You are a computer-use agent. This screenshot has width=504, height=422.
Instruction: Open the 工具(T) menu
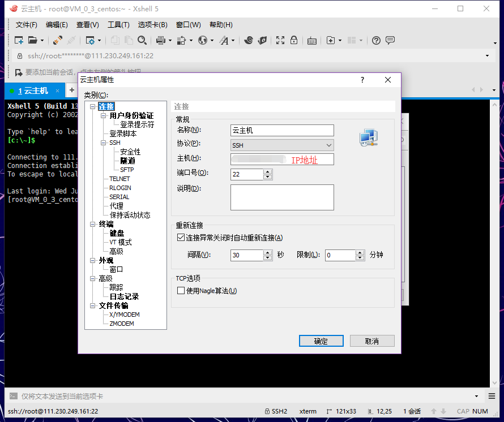[x=118, y=25]
